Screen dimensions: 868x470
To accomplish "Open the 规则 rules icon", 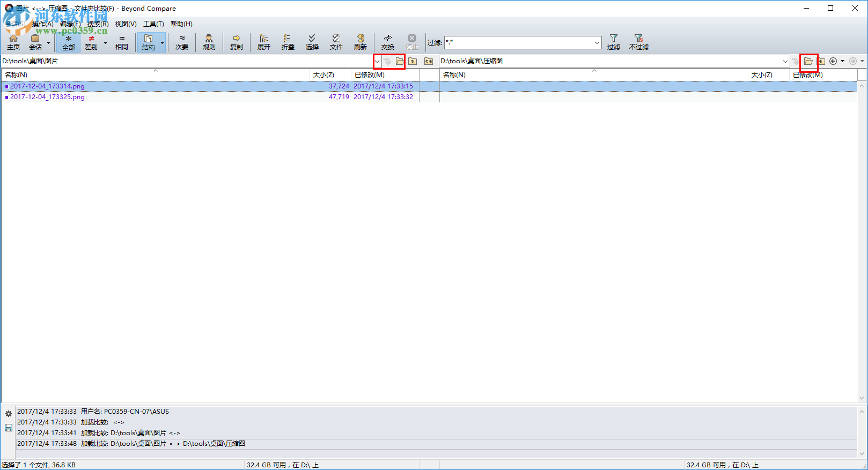I will (209, 42).
